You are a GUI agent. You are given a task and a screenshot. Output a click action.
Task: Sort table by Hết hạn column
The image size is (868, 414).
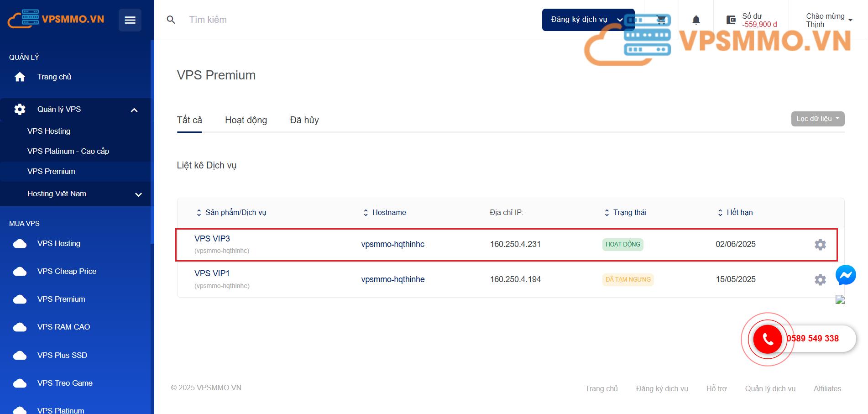pos(735,213)
